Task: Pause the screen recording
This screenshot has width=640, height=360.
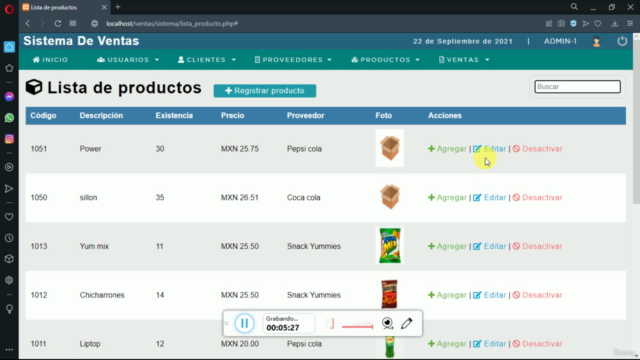Action: tap(244, 323)
